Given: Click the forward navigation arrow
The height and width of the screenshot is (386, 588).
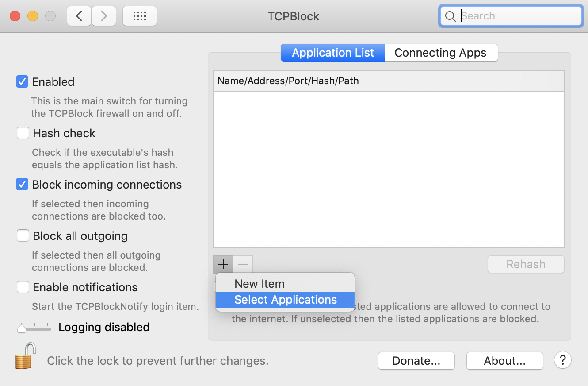Looking at the screenshot, I should click(x=104, y=16).
